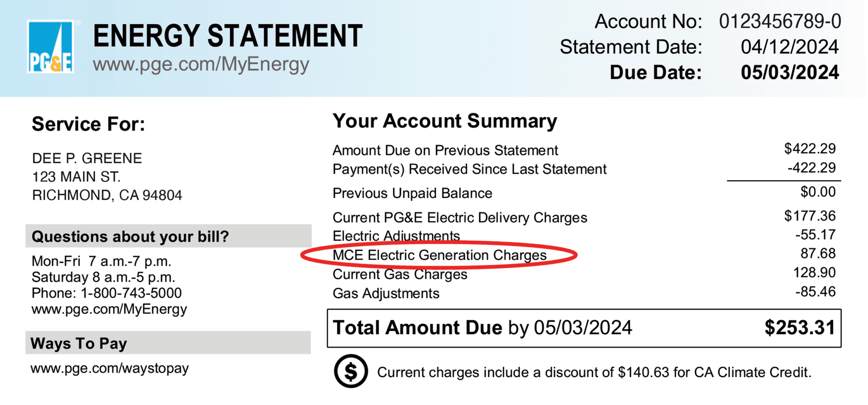Click the Electric Adjustments amount -55.17
The image size is (868, 405).
click(815, 235)
